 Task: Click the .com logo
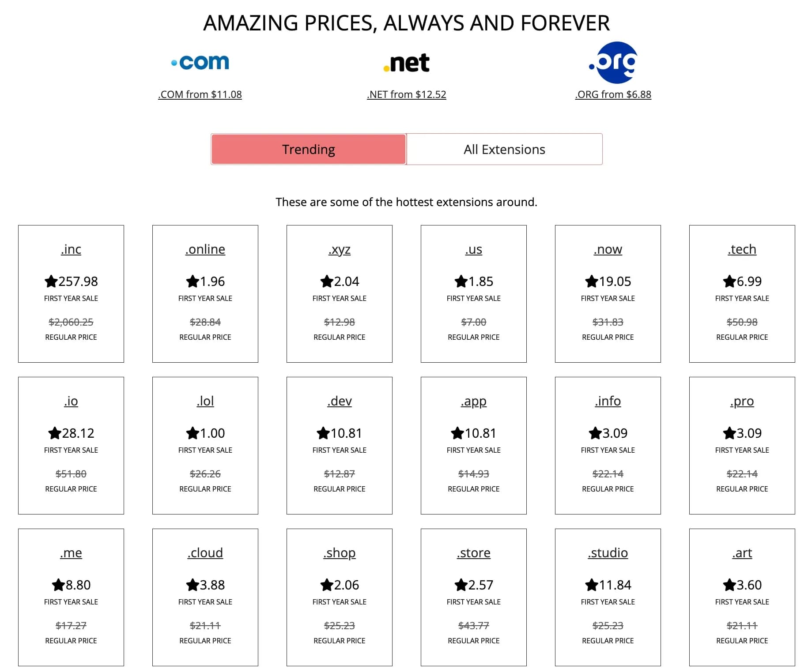200,62
